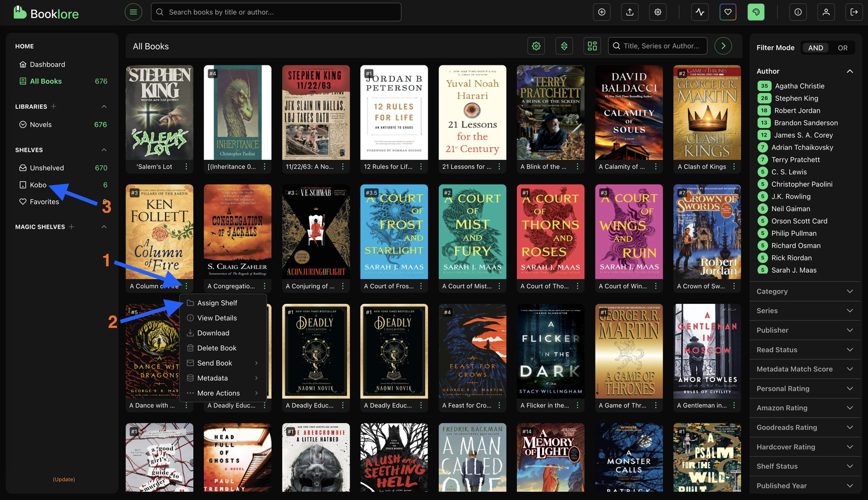Open options menu for A Crown of Swords
Image resolution: width=868 pixels, height=500 pixels.
point(734,286)
